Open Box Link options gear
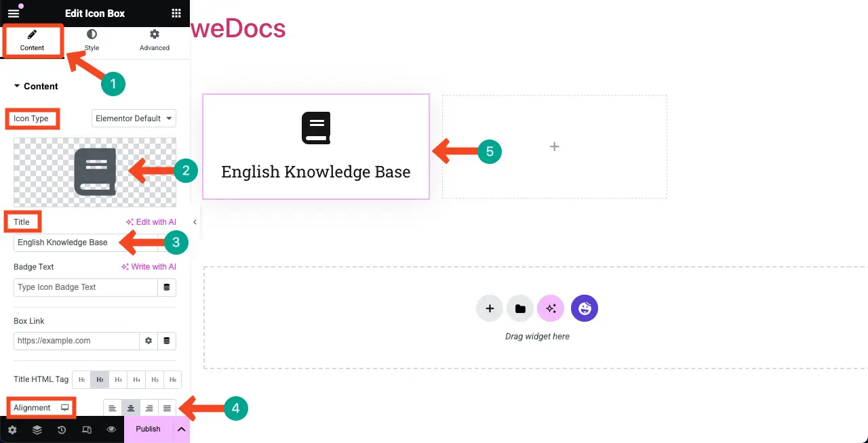The height and width of the screenshot is (443, 868). click(x=149, y=341)
